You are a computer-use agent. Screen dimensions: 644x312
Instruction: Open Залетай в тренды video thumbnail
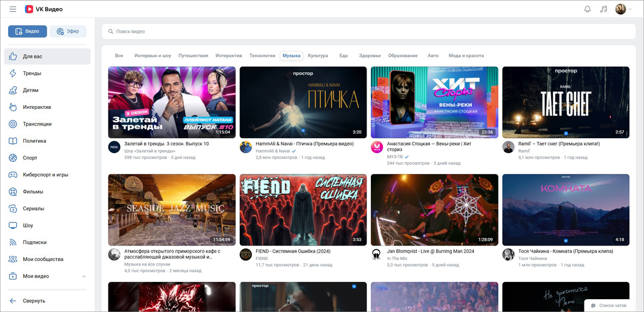[x=172, y=102]
